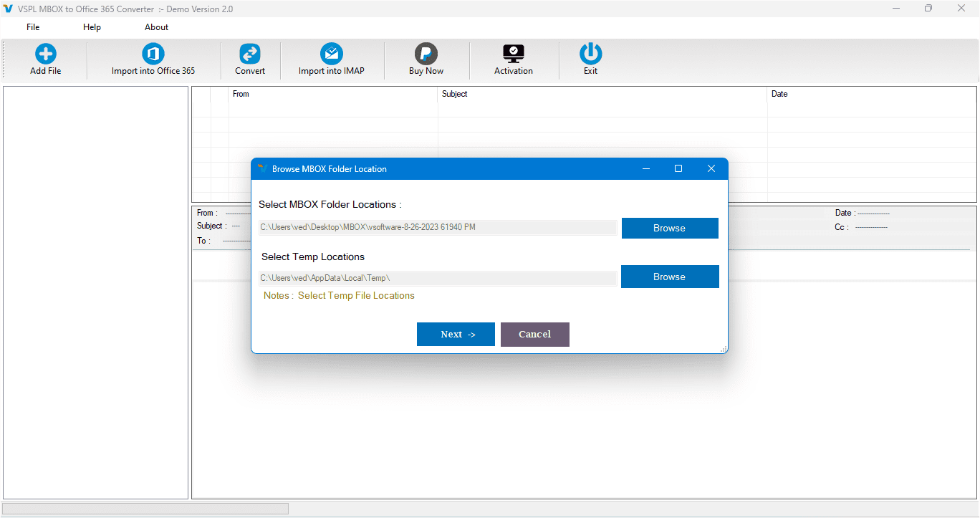Open the About menu
This screenshot has height=518, width=980.
(156, 27)
